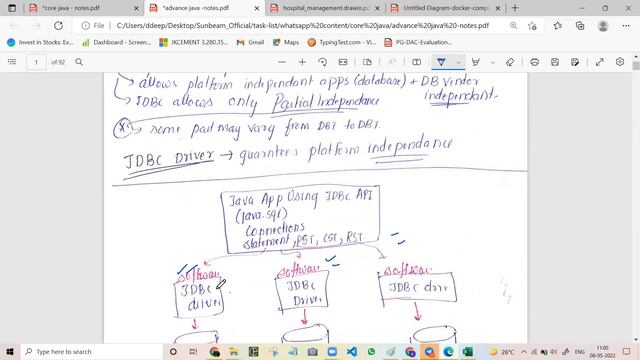
Task: Show hidden system tray icons
Action: 524,352
